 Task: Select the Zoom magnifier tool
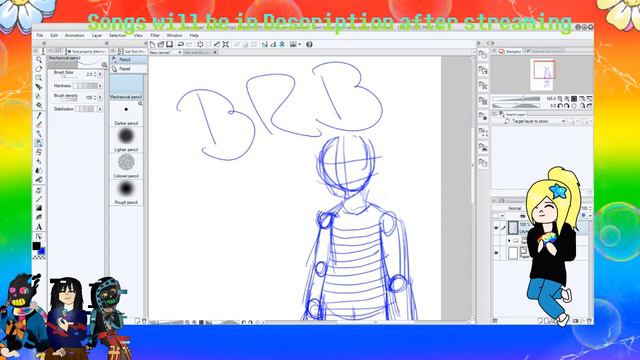point(39,60)
